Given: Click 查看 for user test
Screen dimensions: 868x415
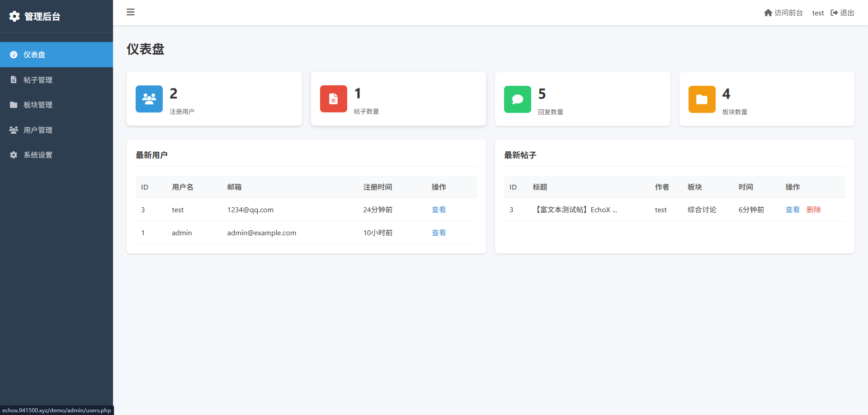Looking at the screenshot, I should tap(438, 210).
